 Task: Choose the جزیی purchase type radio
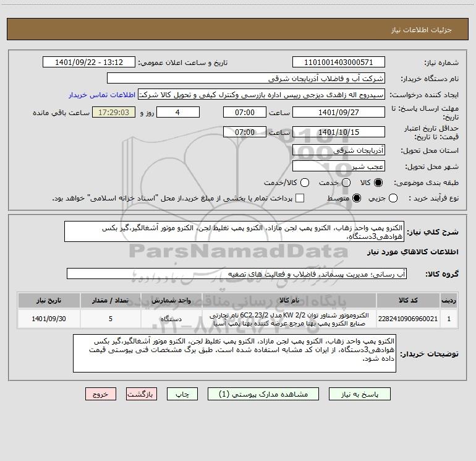(393, 198)
